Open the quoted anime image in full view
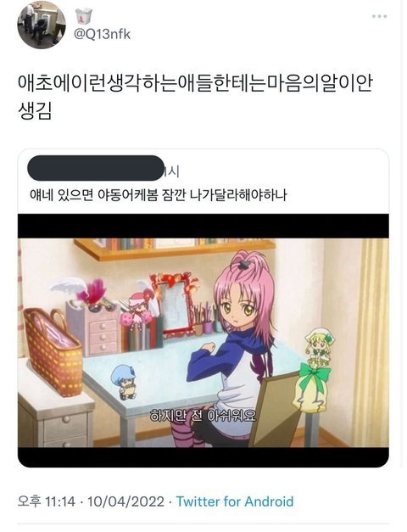407x532 pixels. pyautogui.click(x=203, y=340)
